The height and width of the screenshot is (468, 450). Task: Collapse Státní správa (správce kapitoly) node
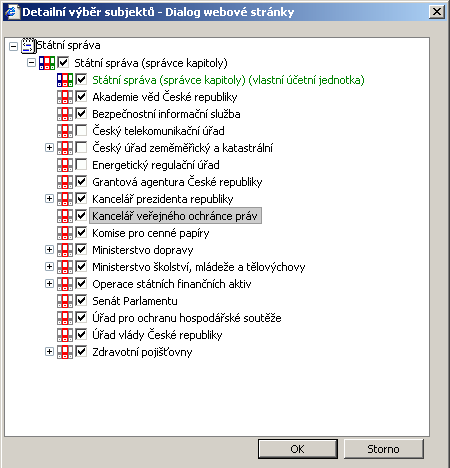[x=31, y=63]
